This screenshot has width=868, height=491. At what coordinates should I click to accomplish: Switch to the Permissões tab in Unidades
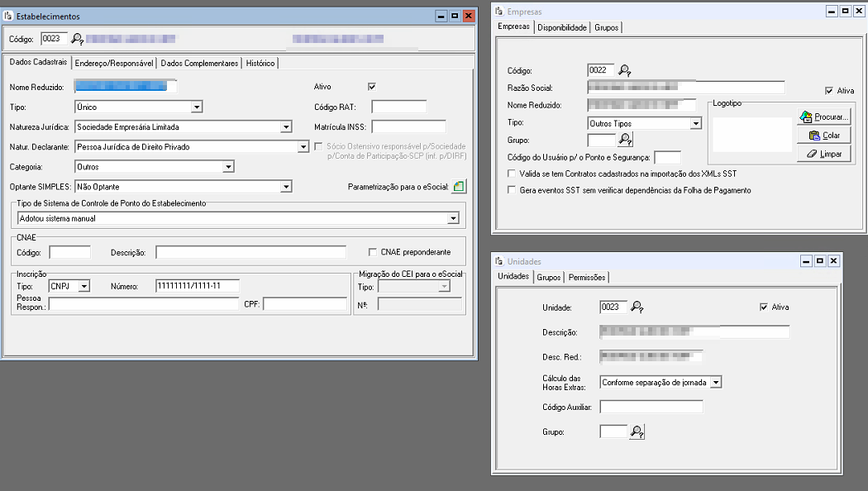coord(587,277)
